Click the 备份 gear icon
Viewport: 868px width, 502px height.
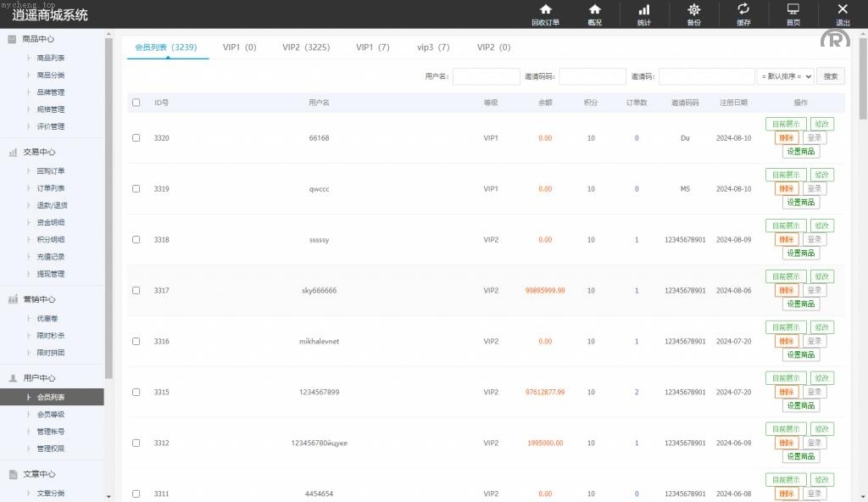coord(694,10)
